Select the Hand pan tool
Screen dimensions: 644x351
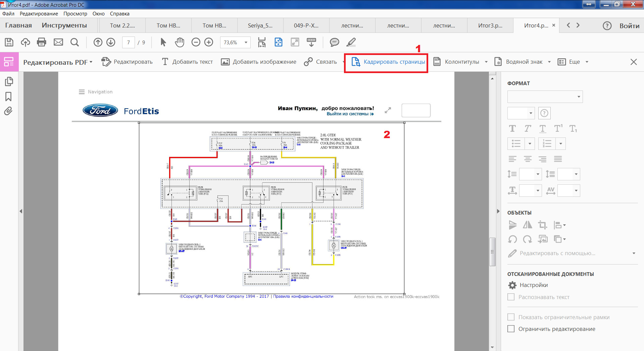(180, 42)
